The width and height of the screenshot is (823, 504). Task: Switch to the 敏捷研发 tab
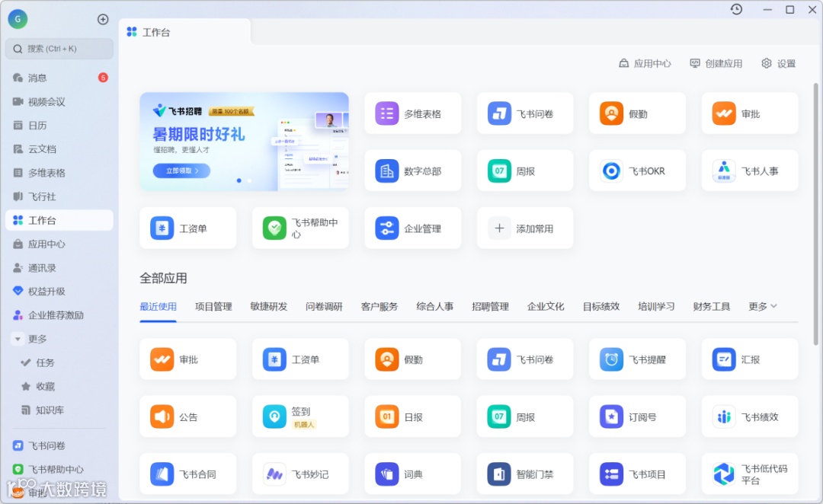(269, 306)
